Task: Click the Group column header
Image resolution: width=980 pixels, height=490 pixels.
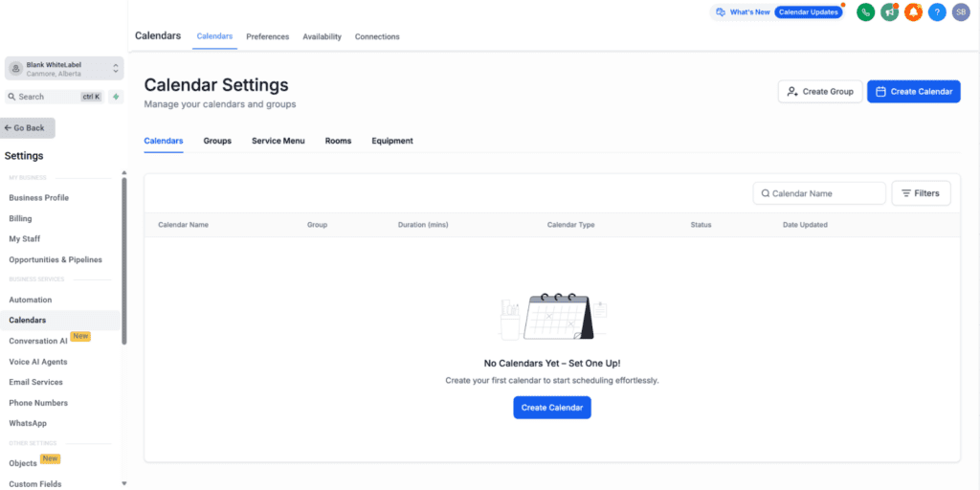Action: [317, 225]
